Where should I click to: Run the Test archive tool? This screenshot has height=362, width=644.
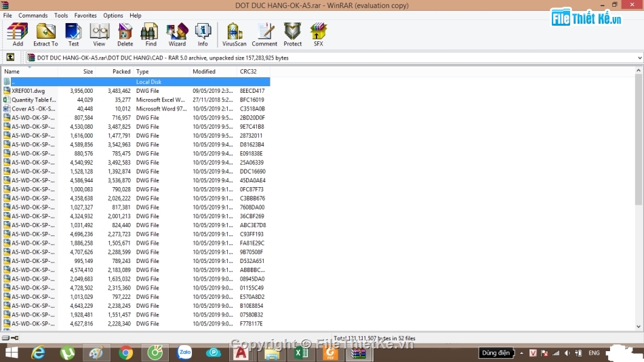73,35
